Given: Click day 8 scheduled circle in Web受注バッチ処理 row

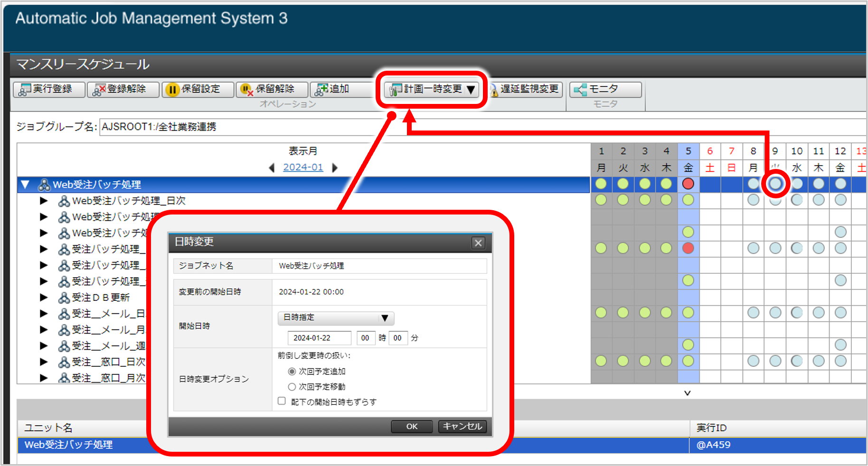Looking at the screenshot, I should (x=753, y=184).
